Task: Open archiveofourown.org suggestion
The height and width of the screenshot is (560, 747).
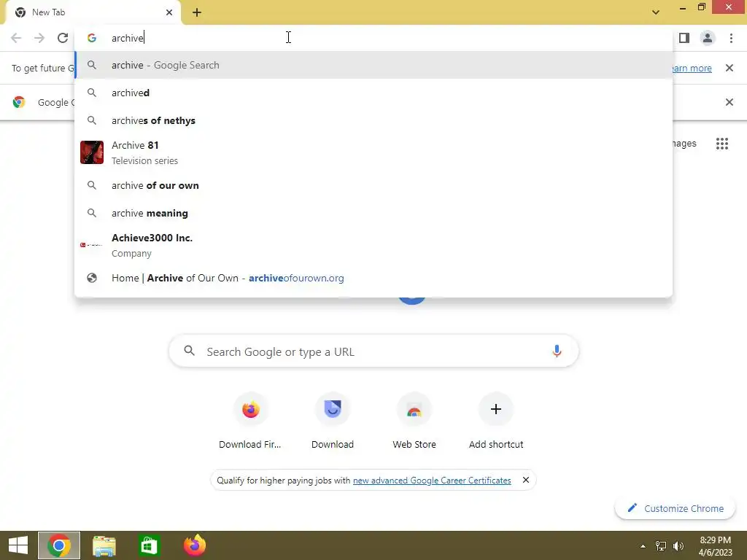Action: coord(374,278)
